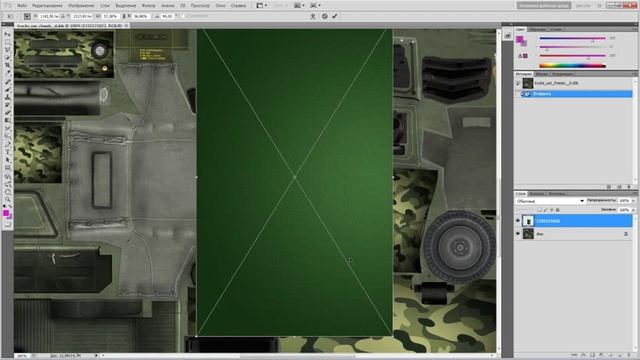
Task: Toggle the lock image pixels brush option
Action: point(545,210)
